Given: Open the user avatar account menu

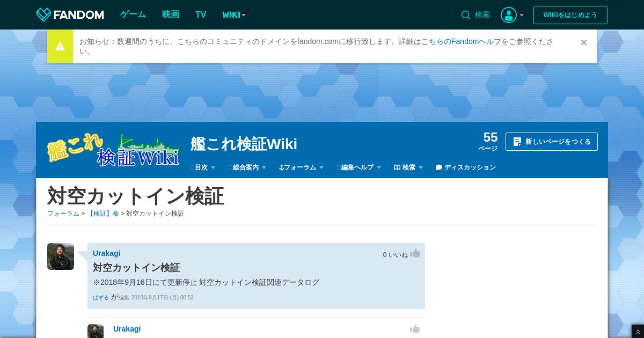Looking at the screenshot, I should [x=512, y=15].
